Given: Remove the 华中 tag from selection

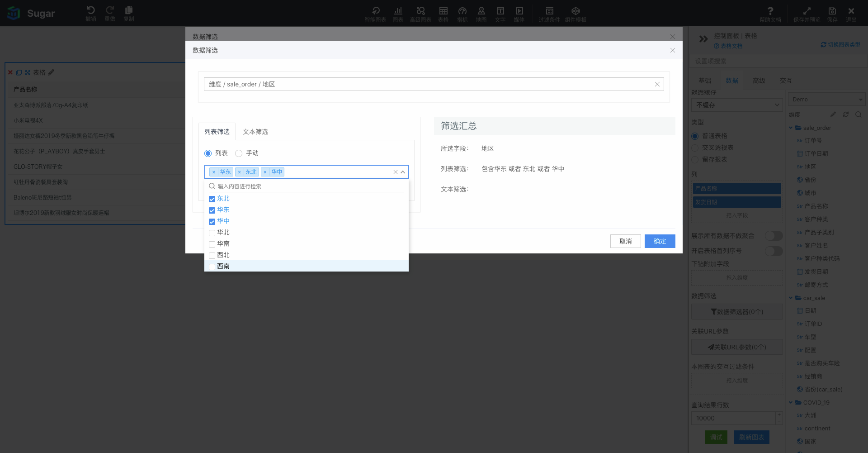Looking at the screenshot, I should [x=265, y=172].
